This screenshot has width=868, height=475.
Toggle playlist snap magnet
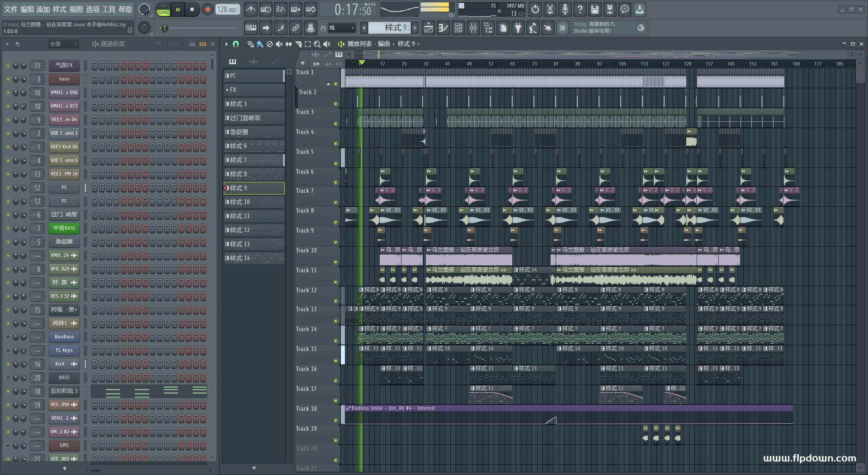point(236,44)
